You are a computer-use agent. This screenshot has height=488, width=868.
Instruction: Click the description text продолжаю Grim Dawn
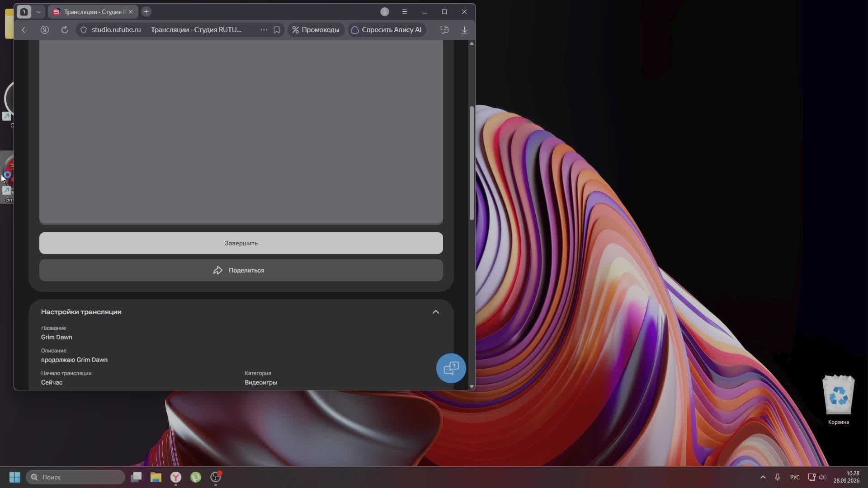pyautogui.click(x=74, y=360)
